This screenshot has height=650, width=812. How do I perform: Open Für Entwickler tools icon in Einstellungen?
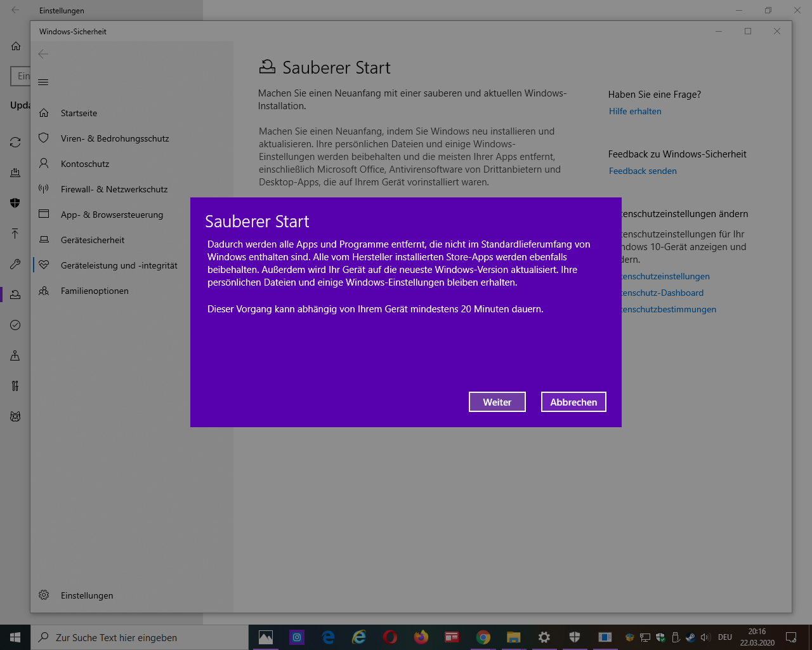pyautogui.click(x=15, y=386)
